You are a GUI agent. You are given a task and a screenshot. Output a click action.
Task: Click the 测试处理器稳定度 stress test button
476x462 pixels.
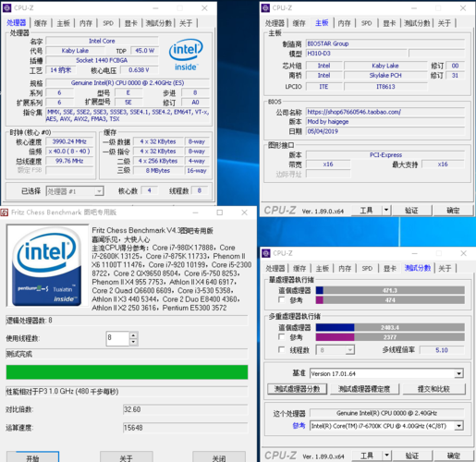(x=364, y=389)
